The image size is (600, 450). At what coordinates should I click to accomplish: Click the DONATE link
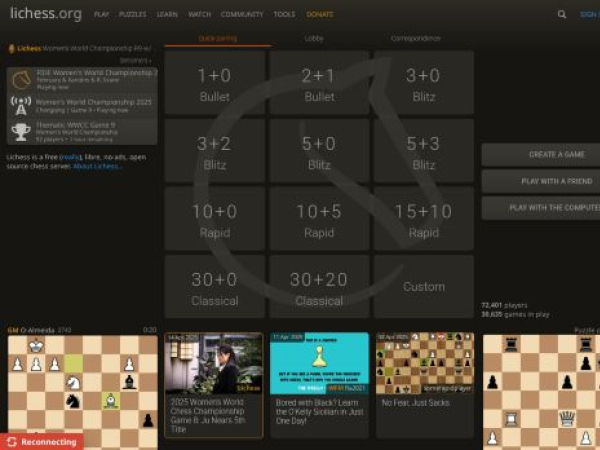[320, 15]
